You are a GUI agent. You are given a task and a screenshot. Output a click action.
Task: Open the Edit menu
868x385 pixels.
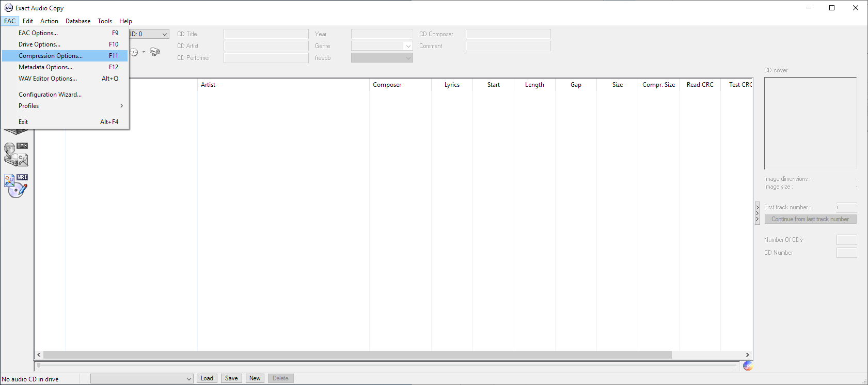tap(28, 21)
